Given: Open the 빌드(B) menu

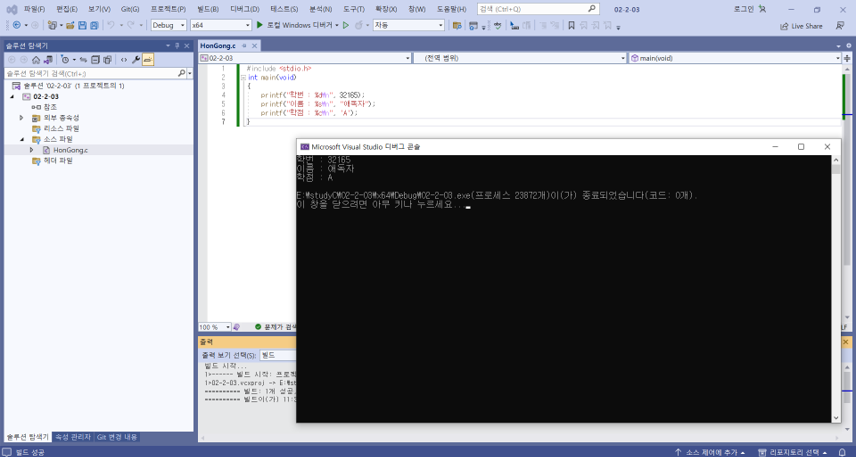Looking at the screenshot, I should click(208, 9).
